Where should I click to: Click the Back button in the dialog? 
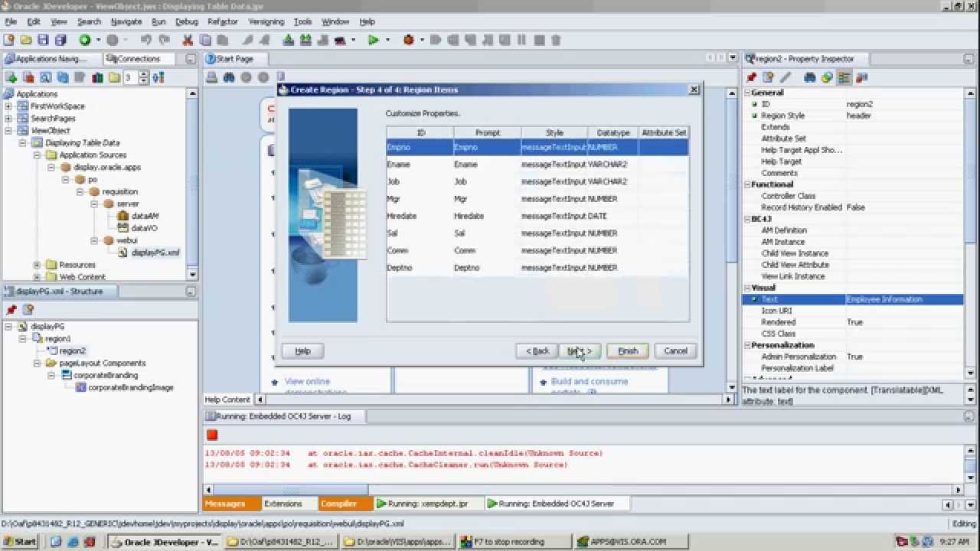click(x=537, y=350)
